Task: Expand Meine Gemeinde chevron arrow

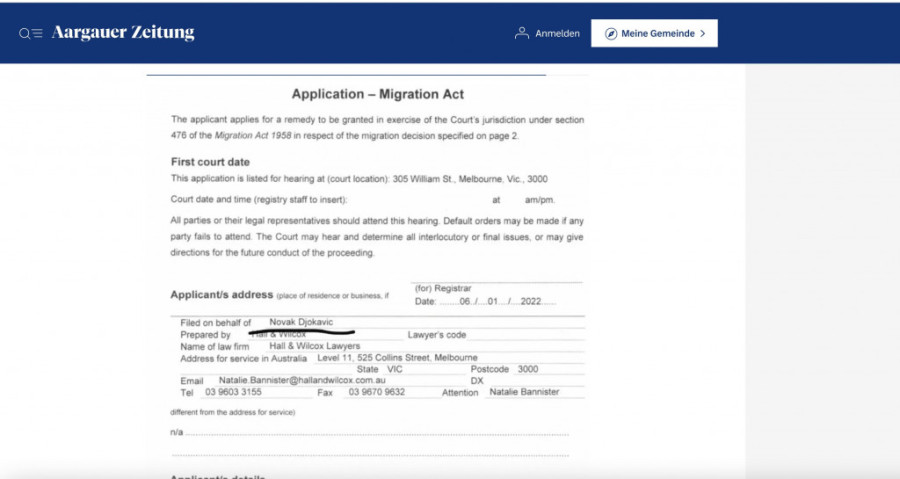Action: pyautogui.click(x=703, y=33)
